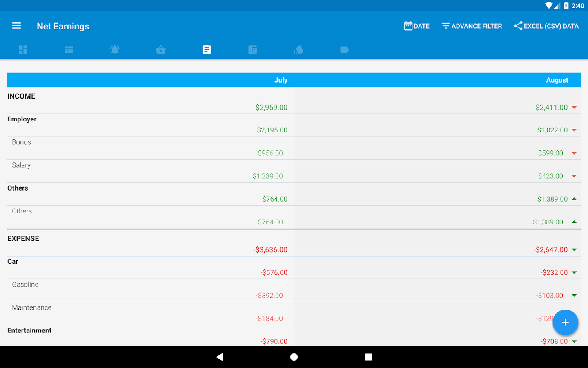Open the hamburger navigation menu
588x368 pixels.
tap(16, 26)
